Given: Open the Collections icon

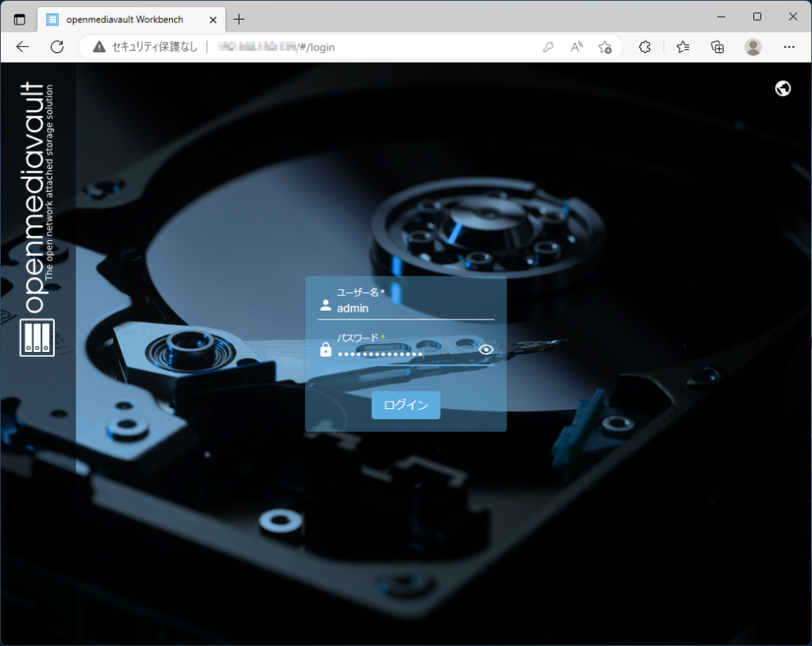Looking at the screenshot, I should tap(718, 47).
